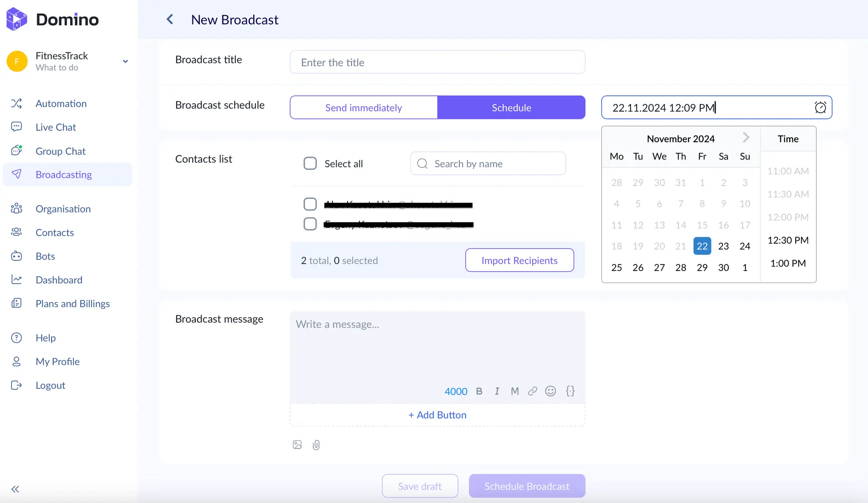The image size is (868, 503).
Task: Attach a file using the paperclip icon
Action: (x=316, y=445)
